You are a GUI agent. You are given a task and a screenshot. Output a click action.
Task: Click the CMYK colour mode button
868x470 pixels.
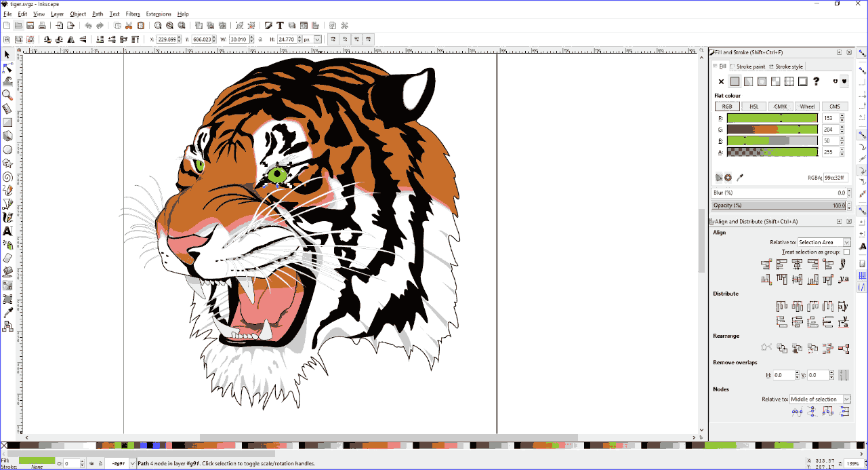point(781,106)
